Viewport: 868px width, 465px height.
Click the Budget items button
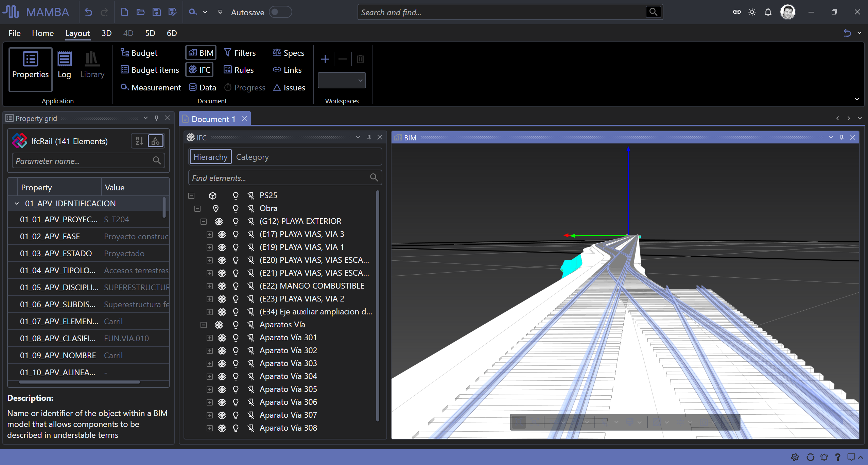point(150,70)
